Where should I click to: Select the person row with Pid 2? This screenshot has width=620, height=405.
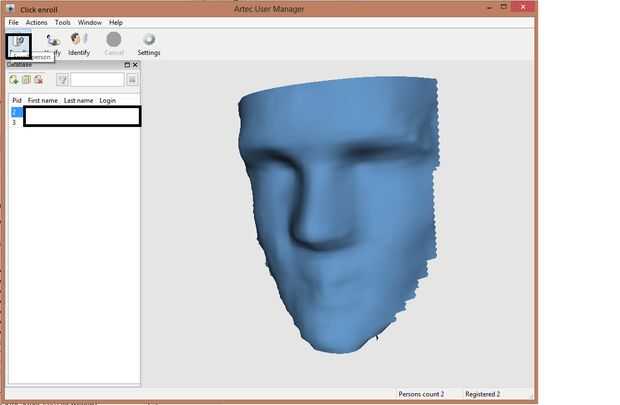(x=75, y=112)
